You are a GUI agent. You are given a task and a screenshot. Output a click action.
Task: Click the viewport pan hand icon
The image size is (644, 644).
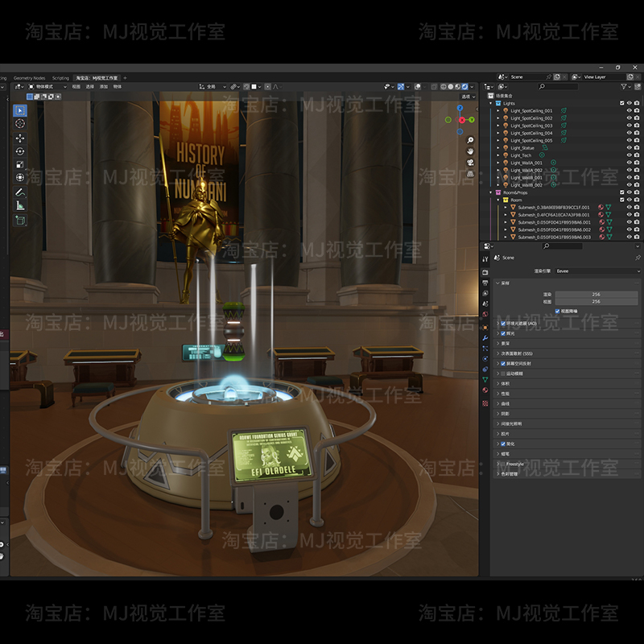click(x=470, y=151)
